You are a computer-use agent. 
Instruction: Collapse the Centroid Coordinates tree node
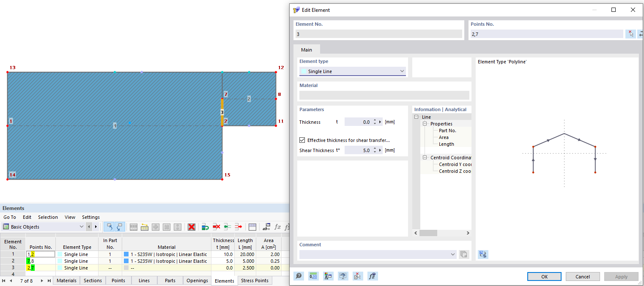coord(425,158)
